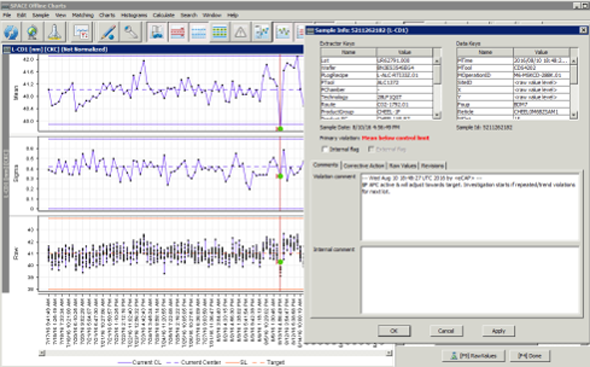Open the Histograms menu
This screenshot has width=590, height=367.
(134, 15)
